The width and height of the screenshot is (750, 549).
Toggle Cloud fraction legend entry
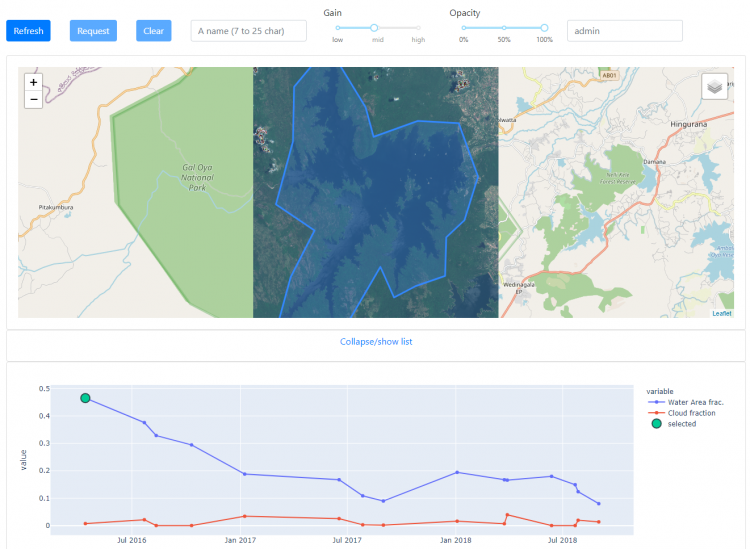(x=682, y=413)
